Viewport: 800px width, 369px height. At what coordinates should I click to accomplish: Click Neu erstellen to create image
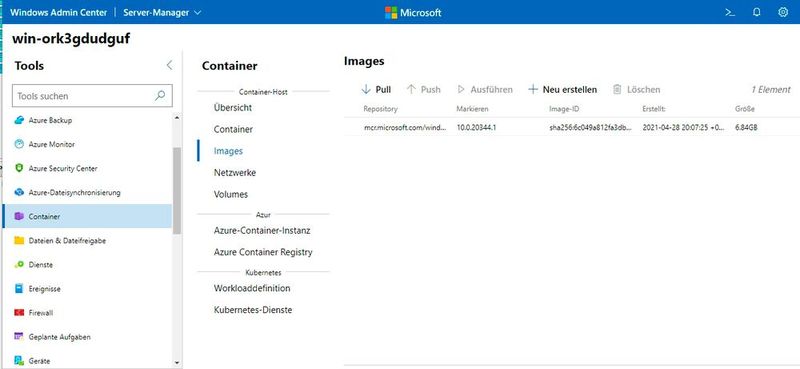tap(562, 89)
